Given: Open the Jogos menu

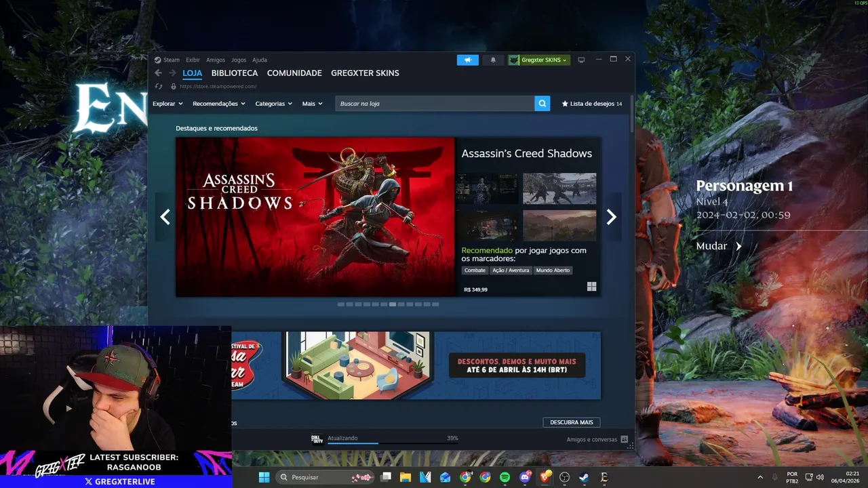Looking at the screenshot, I should [239, 60].
